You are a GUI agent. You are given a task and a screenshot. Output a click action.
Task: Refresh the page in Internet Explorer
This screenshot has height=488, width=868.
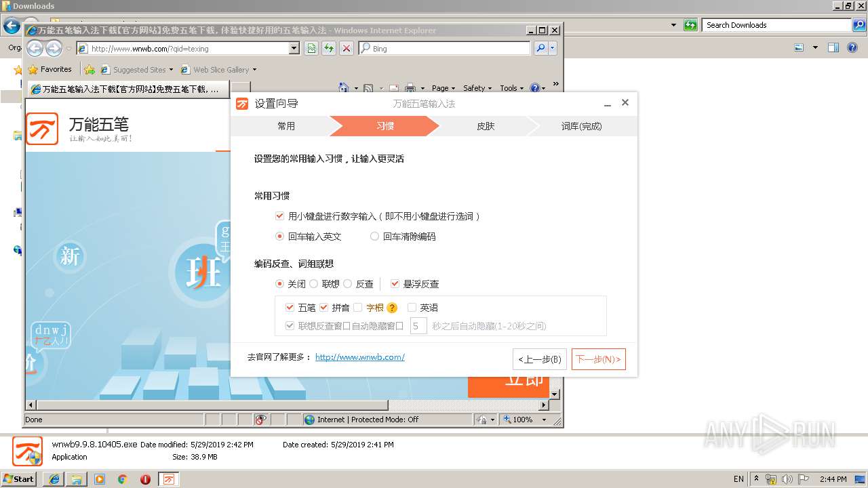pyautogui.click(x=329, y=48)
